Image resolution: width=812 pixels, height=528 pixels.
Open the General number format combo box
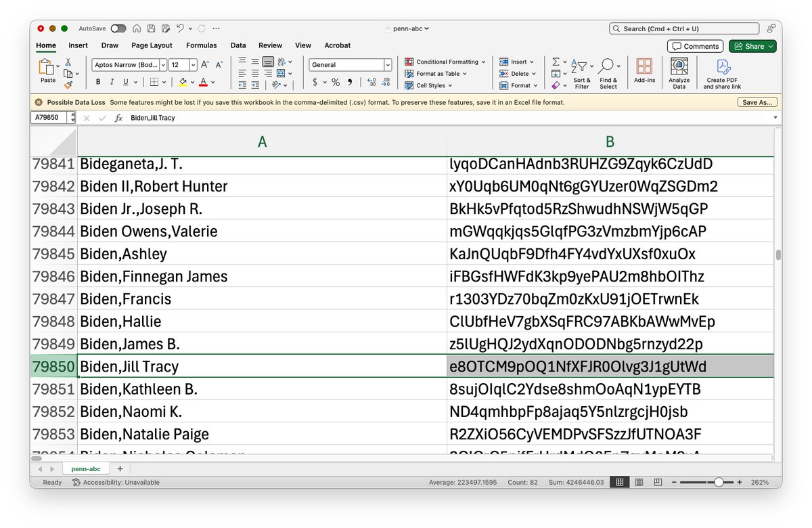point(351,65)
